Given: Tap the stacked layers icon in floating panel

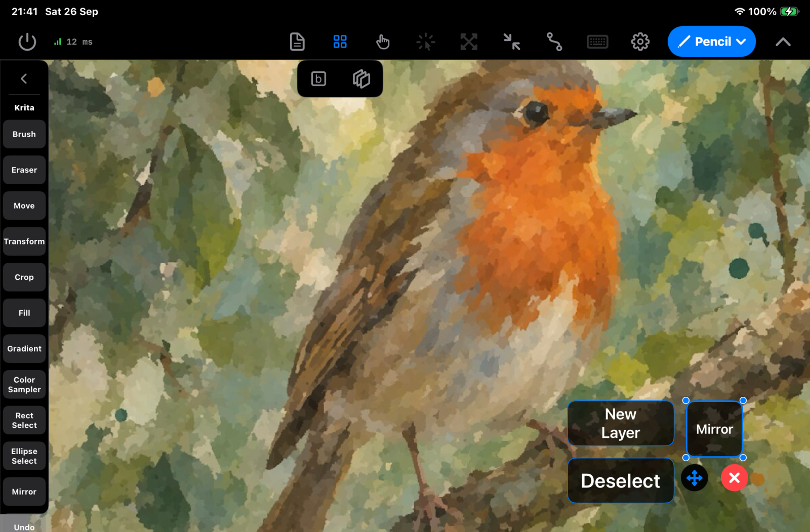Looking at the screenshot, I should (361, 78).
